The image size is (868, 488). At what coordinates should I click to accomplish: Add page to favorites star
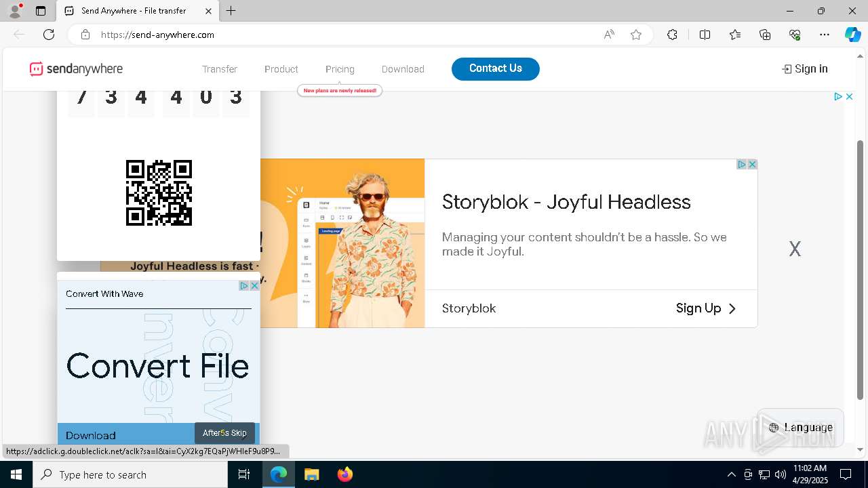[636, 35]
